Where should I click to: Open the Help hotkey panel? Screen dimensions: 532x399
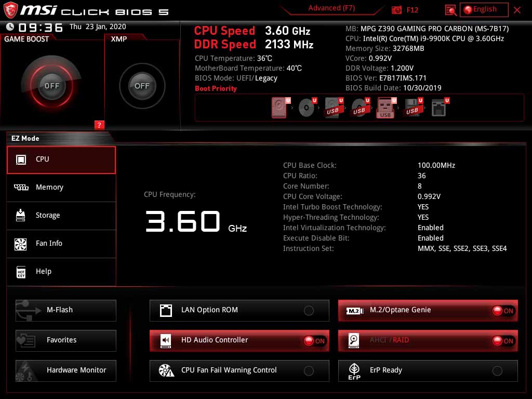pos(61,271)
